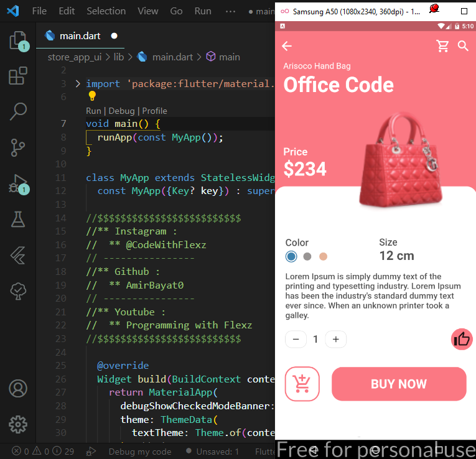This screenshot has width=476, height=459.
Task: Tap the shopping cart icon in the app header
Action: tap(442, 46)
